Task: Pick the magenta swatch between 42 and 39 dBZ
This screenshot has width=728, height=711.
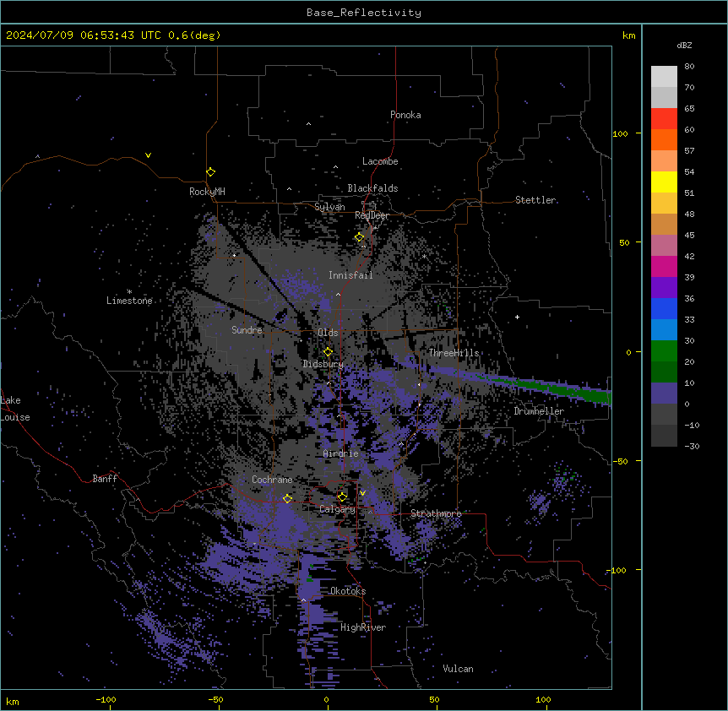Action: [x=664, y=266]
